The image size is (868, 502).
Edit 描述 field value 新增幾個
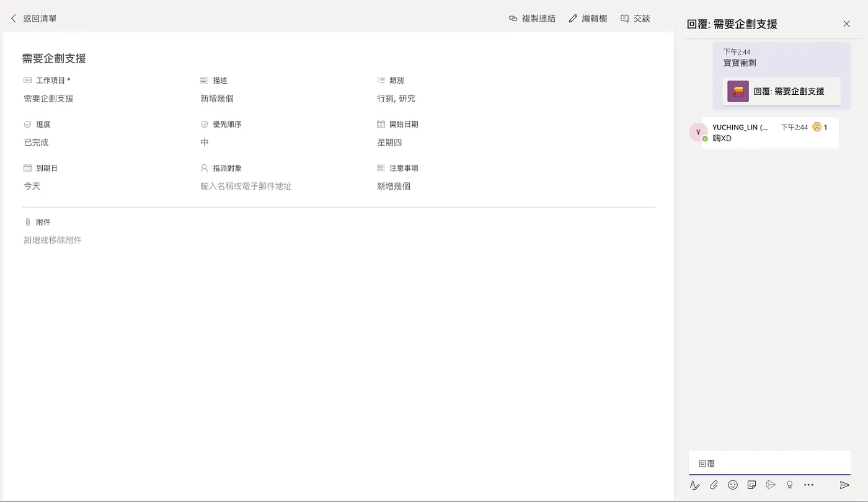point(217,99)
